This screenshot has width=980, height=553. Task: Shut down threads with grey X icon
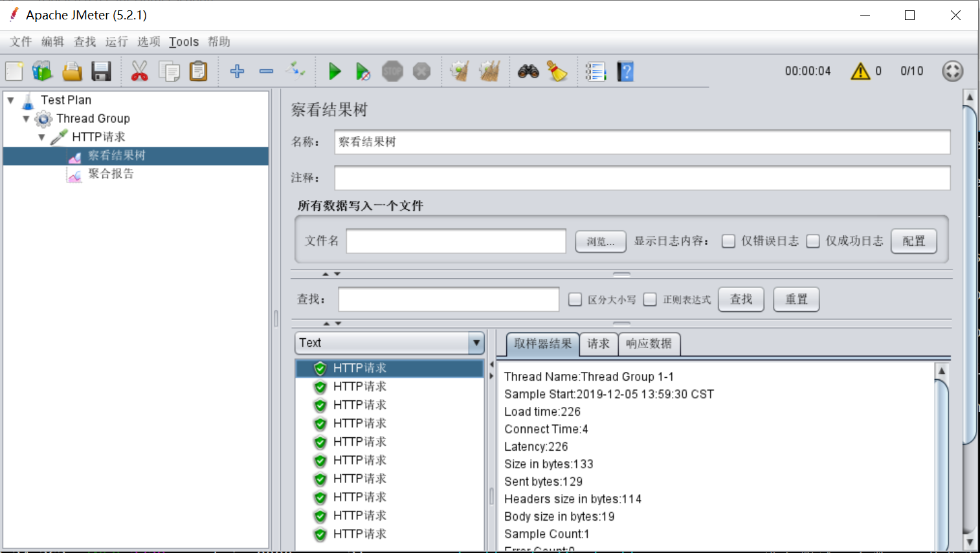(x=421, y=71)
